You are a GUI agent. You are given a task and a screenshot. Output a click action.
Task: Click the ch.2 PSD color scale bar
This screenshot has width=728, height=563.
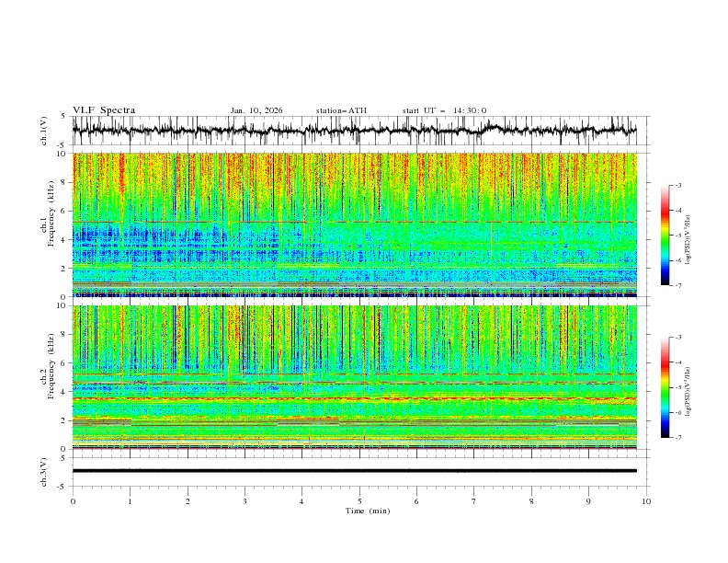click(665, 387)
